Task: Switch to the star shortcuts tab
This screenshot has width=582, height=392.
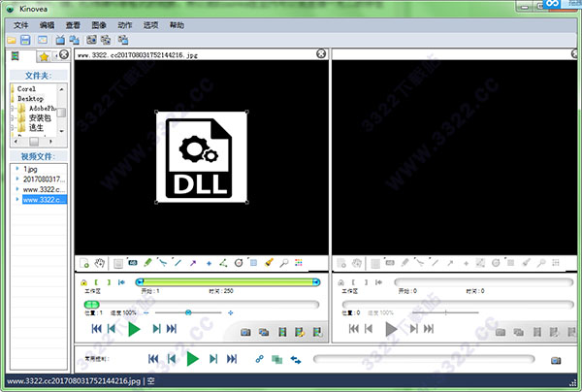Action: [x=45, y=57]
